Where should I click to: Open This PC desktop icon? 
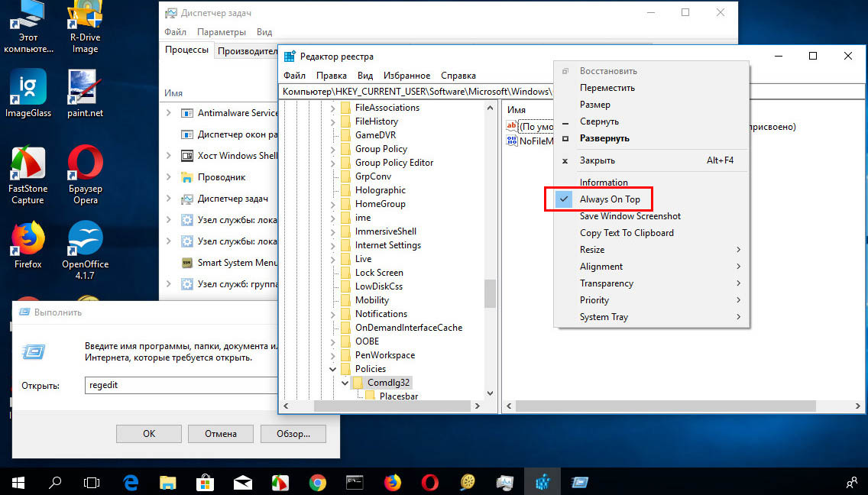[28, 27]
